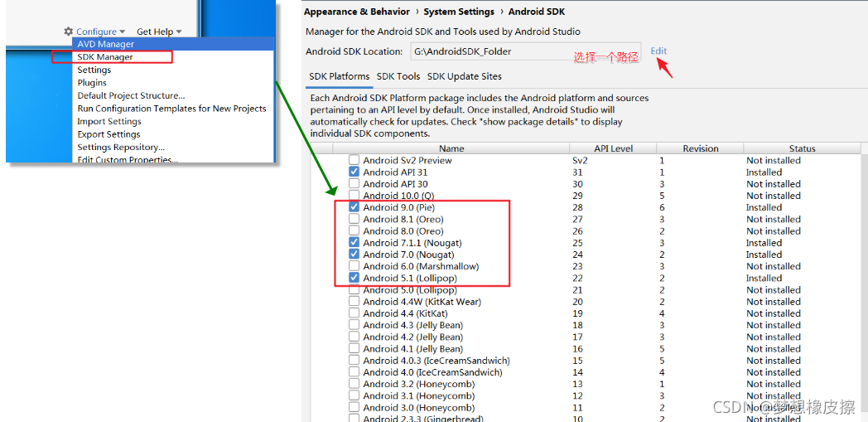This screenshot has width=868, height=422.
Task: Click the API Level column header
Action: [x=614, y=148]
